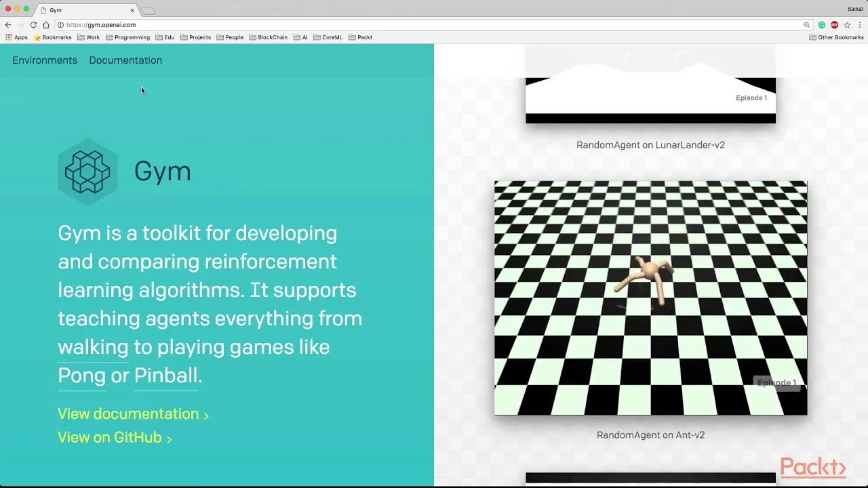Open the People bookmarks folder
The height and width of the screenshot is (488, 868).
point(230,37)
